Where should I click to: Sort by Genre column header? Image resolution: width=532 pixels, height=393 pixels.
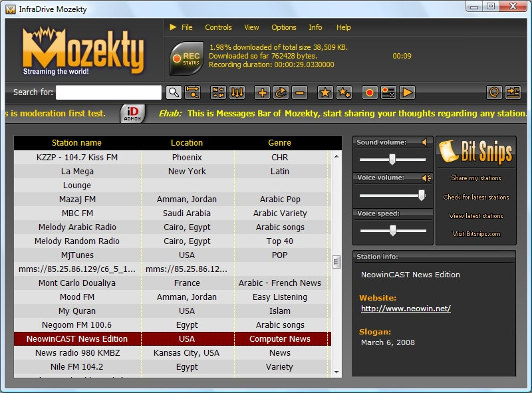tap(279, 143)
